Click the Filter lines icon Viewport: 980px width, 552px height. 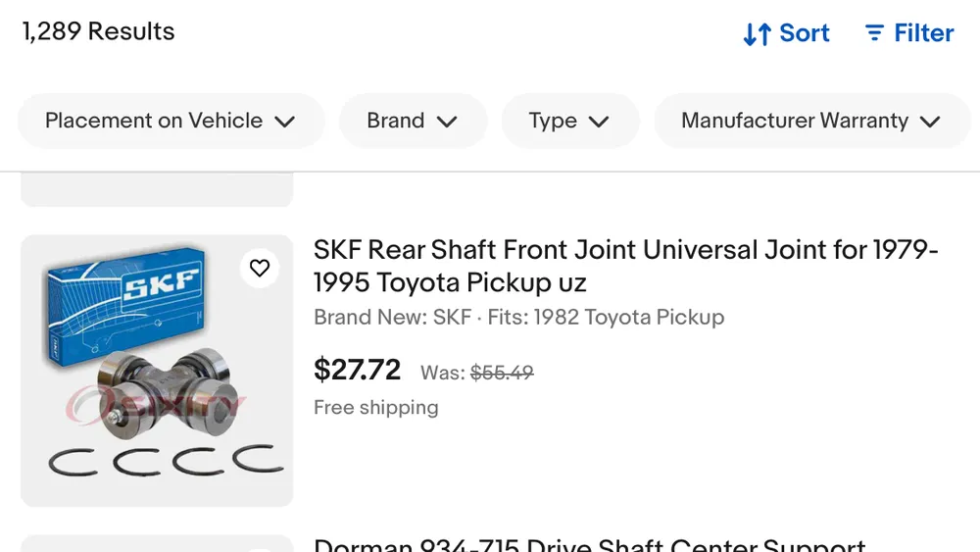[x=874, y=33]
